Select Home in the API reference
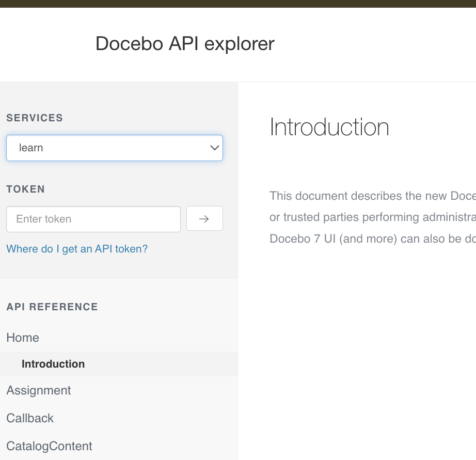 [x=23, y=338]
